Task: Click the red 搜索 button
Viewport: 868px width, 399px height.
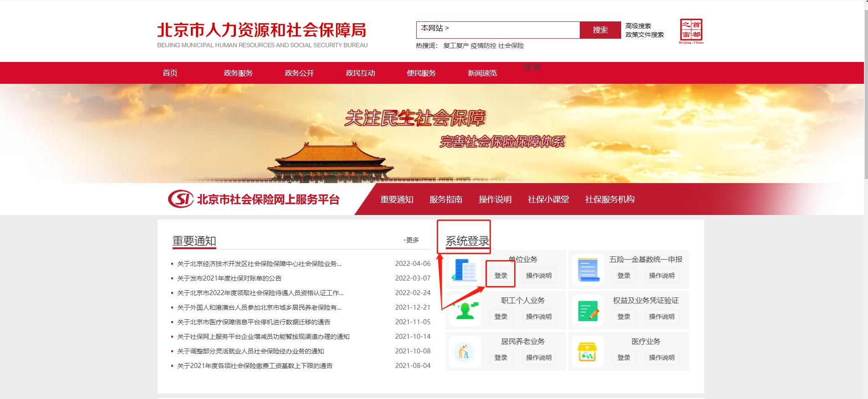Action: [x=600, y=30]
